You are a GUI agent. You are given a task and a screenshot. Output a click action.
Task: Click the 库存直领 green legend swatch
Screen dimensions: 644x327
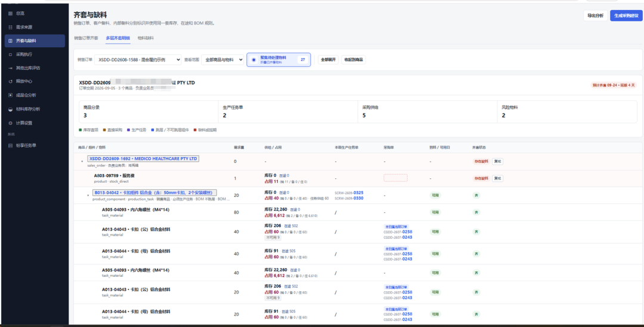pos(80,130)
